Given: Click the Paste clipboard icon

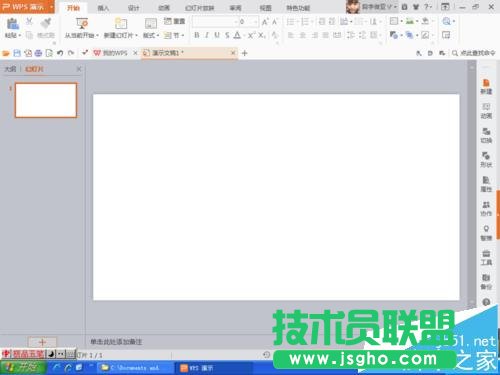Looking at the screenshot, I should tap(13, 24).
